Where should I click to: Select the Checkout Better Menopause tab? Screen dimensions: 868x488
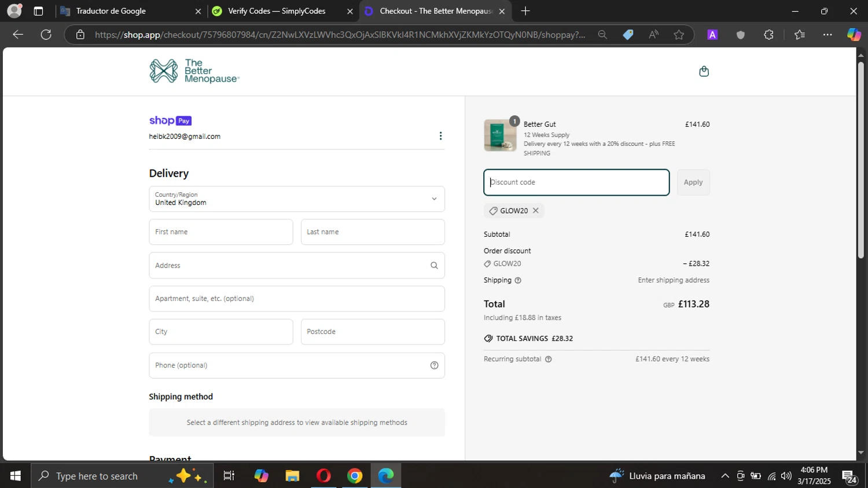434,11
